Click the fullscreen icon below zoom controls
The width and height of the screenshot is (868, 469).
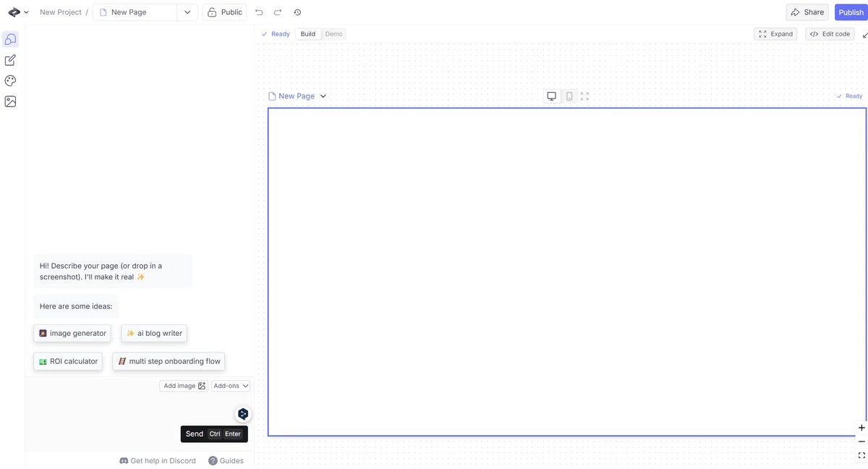[x=861, y=455]
